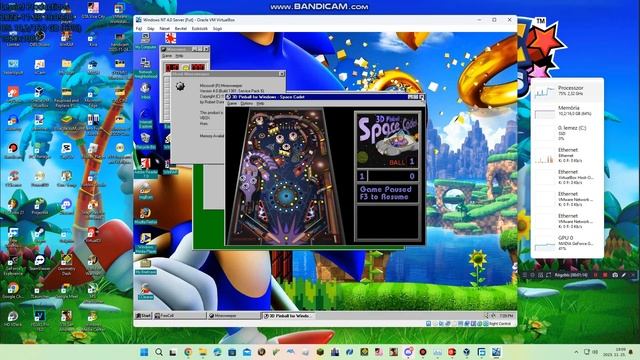Image resolution: width=640 pixels, height=360 pixels.
Task: Open Internet Explorer on the NT desktop
Action: pyautogui.click(x=145, y=119)
